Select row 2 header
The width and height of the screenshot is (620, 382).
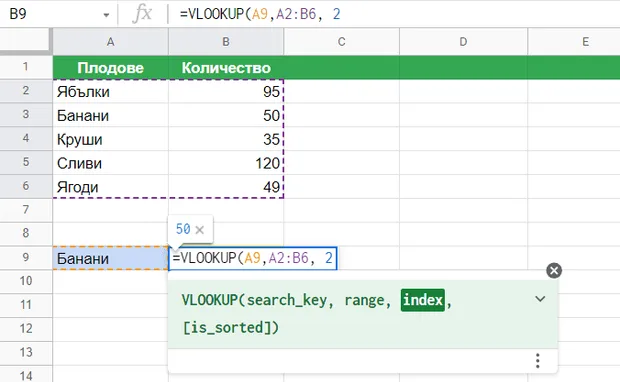tap(26, 91)
